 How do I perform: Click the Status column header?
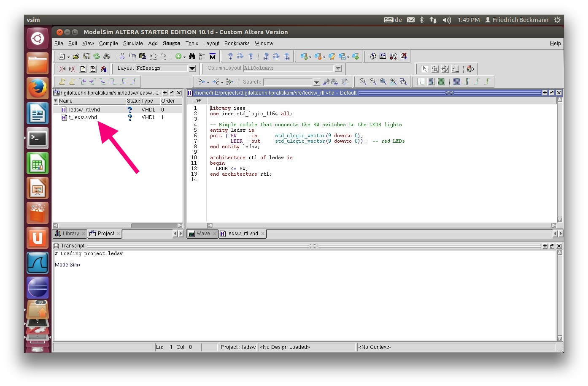coord(133,101)
